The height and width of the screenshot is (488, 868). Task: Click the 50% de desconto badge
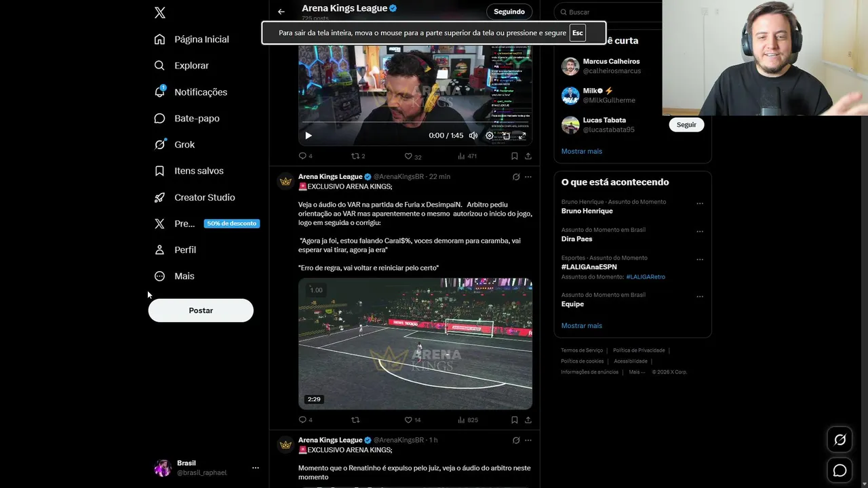tap(232, 224)
